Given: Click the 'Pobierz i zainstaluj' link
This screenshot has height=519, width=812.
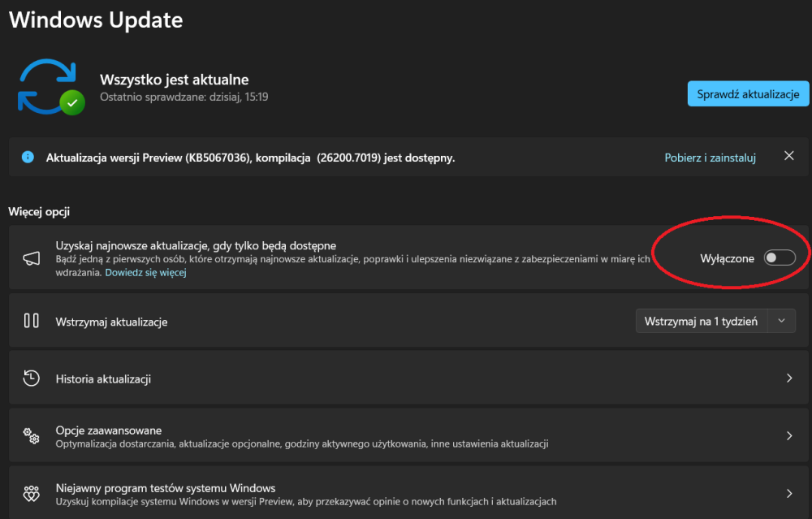Looking at the screenshot, I should (710, 156).
